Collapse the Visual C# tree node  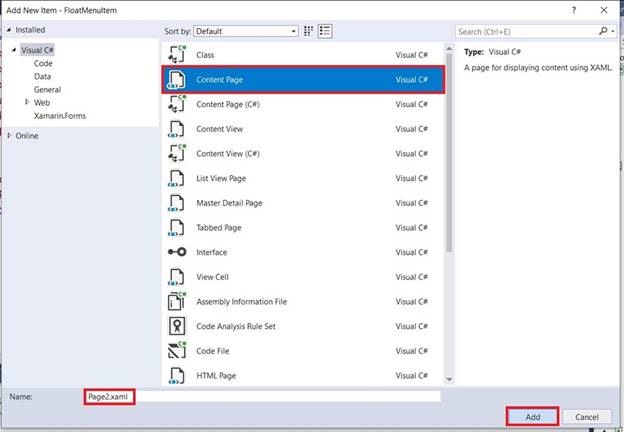pyautogui.click(x=14, y=50)
